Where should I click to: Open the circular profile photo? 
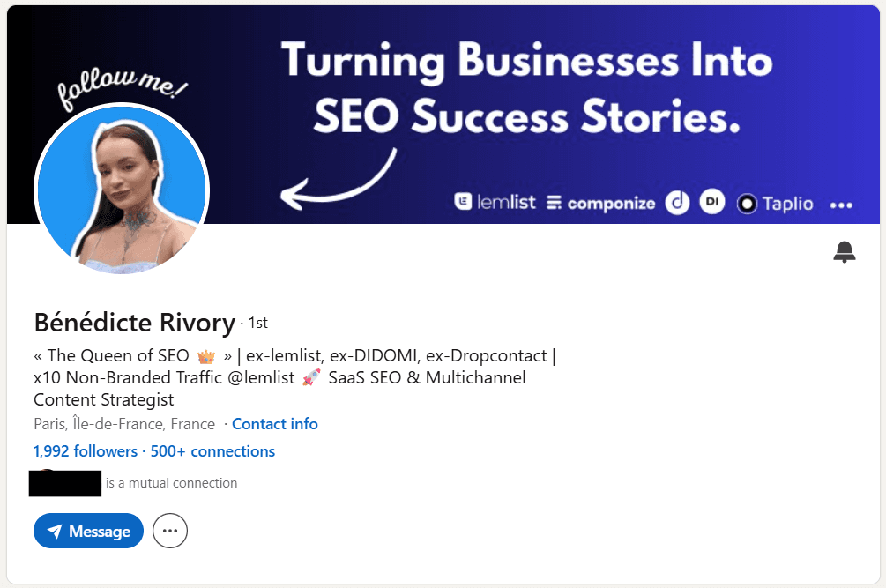click(122, 190)
